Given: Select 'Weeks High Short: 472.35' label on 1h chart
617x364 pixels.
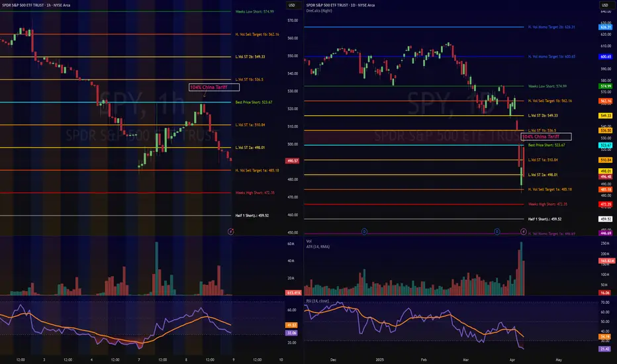Looking at the screenshot, I should (255, 193).
